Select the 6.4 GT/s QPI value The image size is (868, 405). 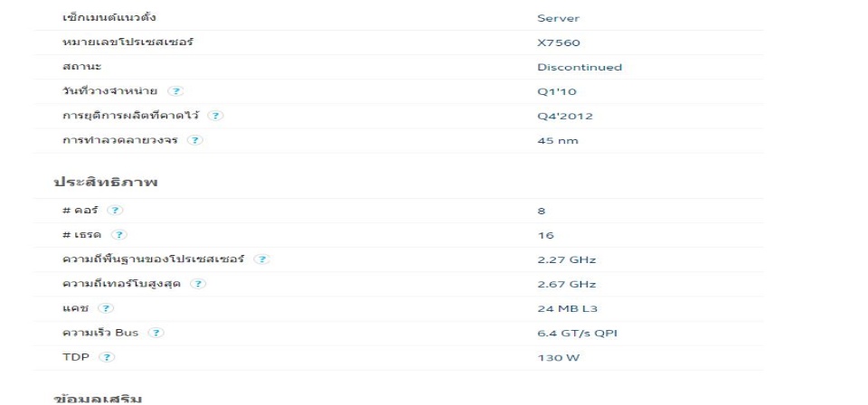pos(577,333)
